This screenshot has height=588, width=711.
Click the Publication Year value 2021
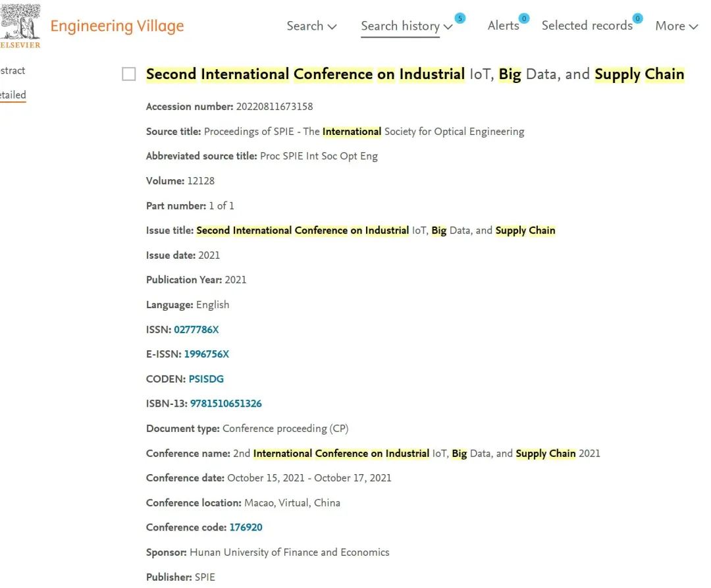236,280
